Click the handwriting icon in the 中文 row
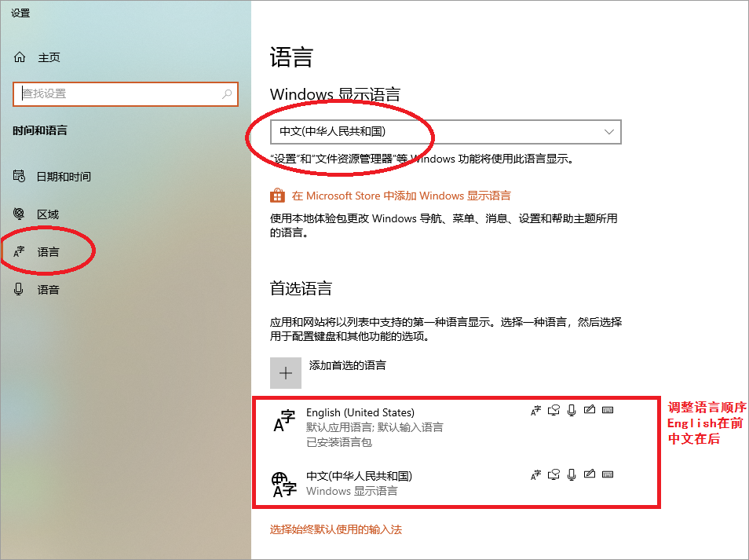 [x=590, y=474]
